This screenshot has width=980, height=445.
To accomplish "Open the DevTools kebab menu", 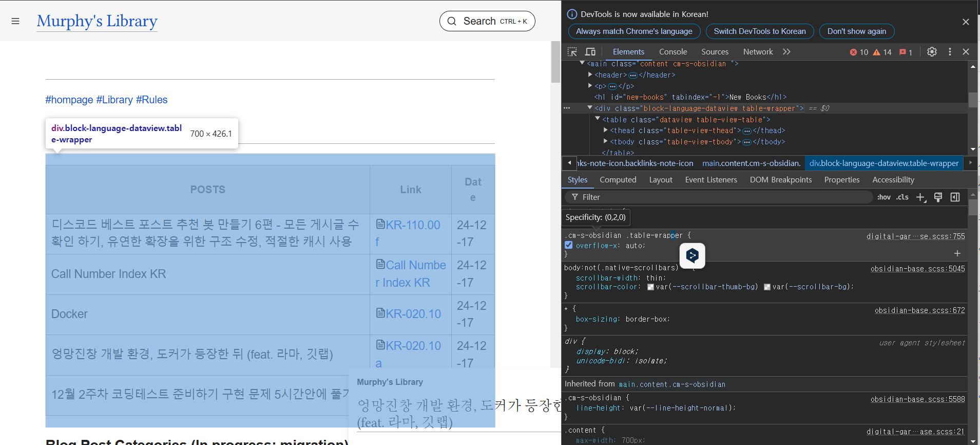I will 950,52.
